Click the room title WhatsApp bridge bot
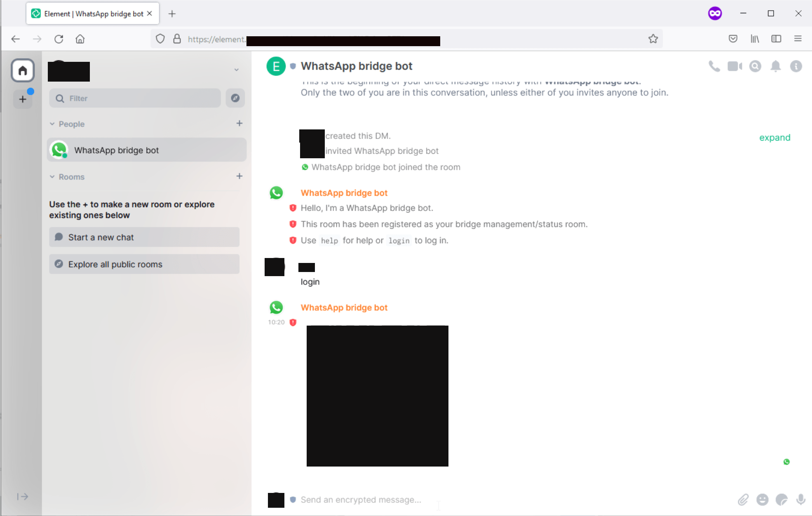The width and height of the screenshot is (812, 516). pos(357,66)
